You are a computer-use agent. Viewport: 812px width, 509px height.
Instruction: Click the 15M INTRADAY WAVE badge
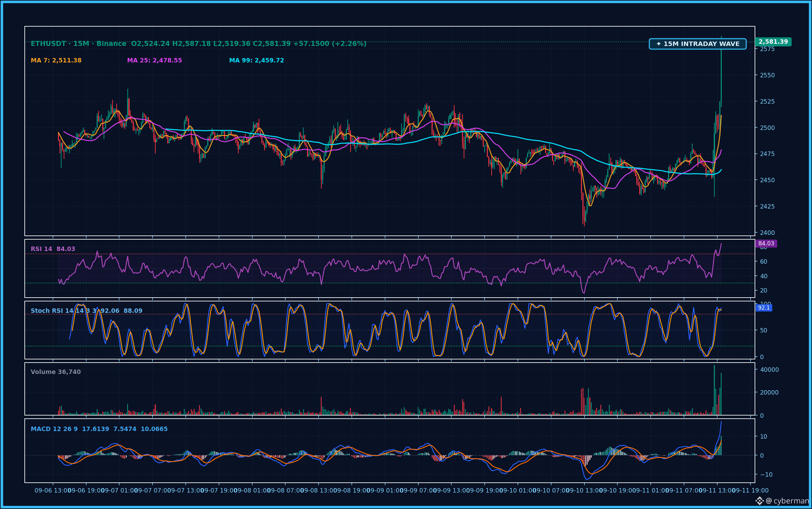coord(698,44)
